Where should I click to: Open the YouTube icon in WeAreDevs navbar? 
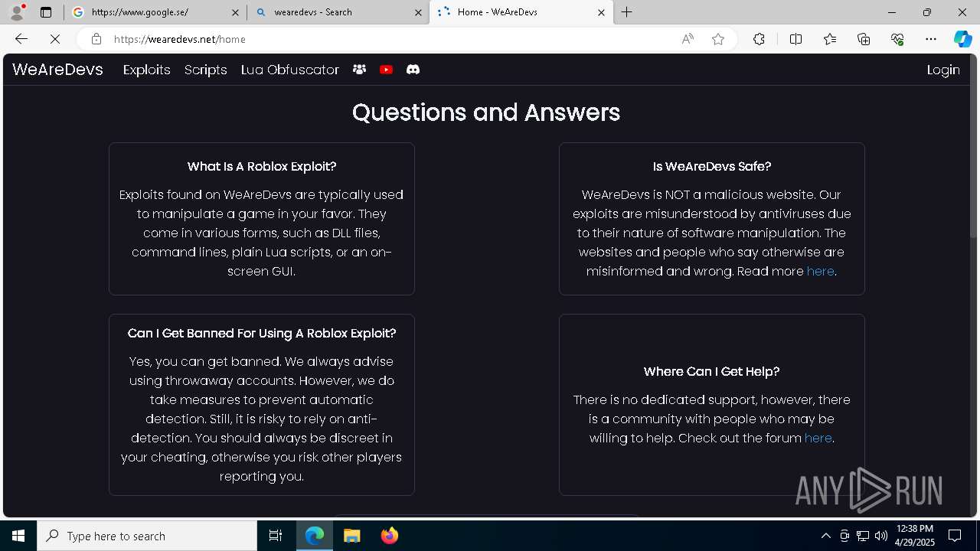pyautogui.click(x=386, y=70)
